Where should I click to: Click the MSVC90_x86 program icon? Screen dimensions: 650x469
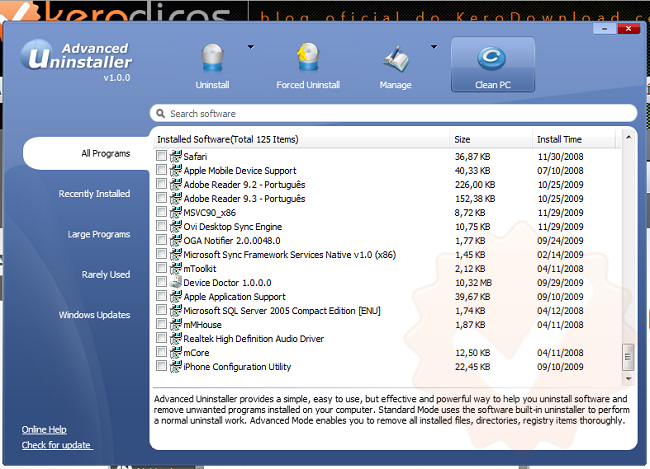coord(175,212)
